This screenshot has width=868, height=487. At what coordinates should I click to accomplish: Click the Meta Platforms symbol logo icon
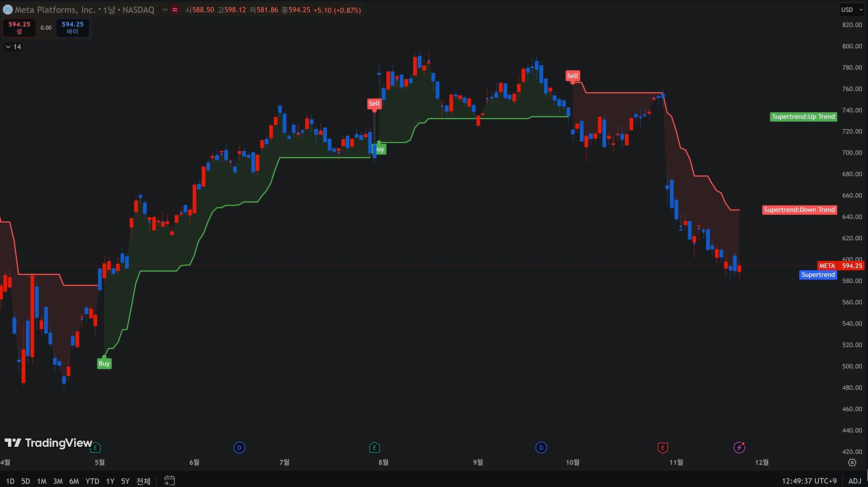pos(8,9)
